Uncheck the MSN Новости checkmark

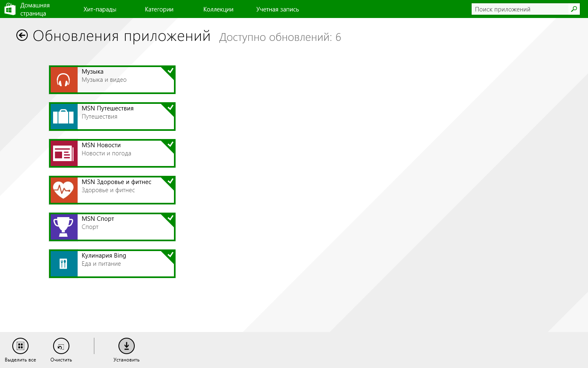tap(170, 144)
